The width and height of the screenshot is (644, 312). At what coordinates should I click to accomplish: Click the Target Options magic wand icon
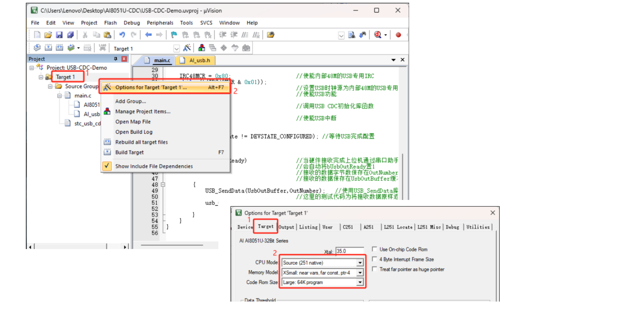tap(187, 48)
